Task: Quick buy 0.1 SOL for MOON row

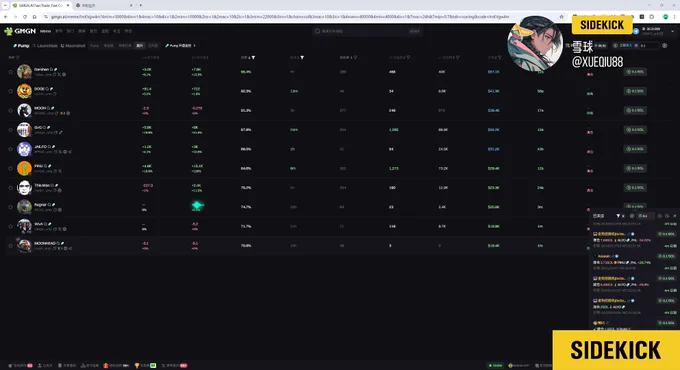Action: pyautogui.click(x=635, y=111)
